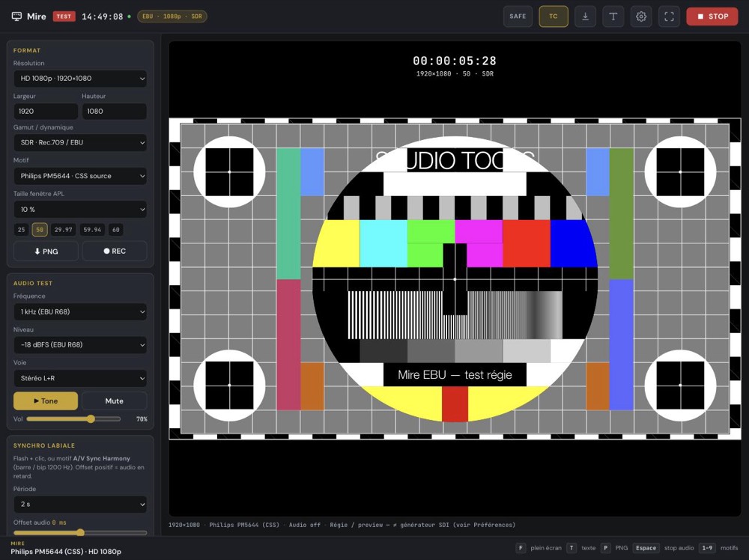Click the 1920×1080 · 50 · SDR overlay text
749x560 pixels.
click(455, 73)
